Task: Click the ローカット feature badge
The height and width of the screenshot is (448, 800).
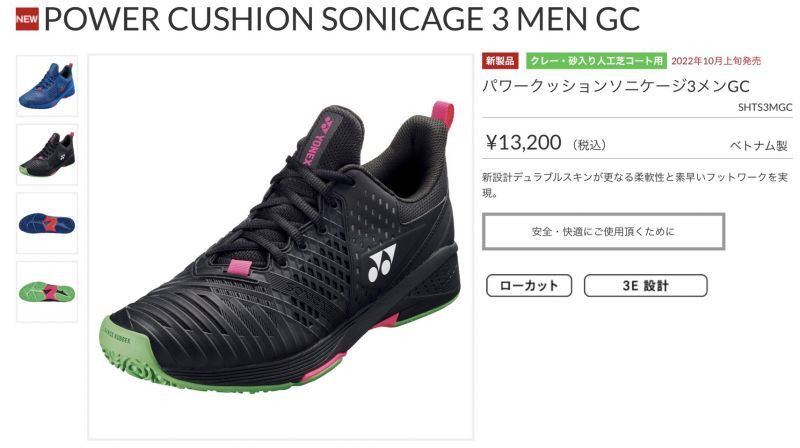Action: pyautogui.click(x=529, y=286)
